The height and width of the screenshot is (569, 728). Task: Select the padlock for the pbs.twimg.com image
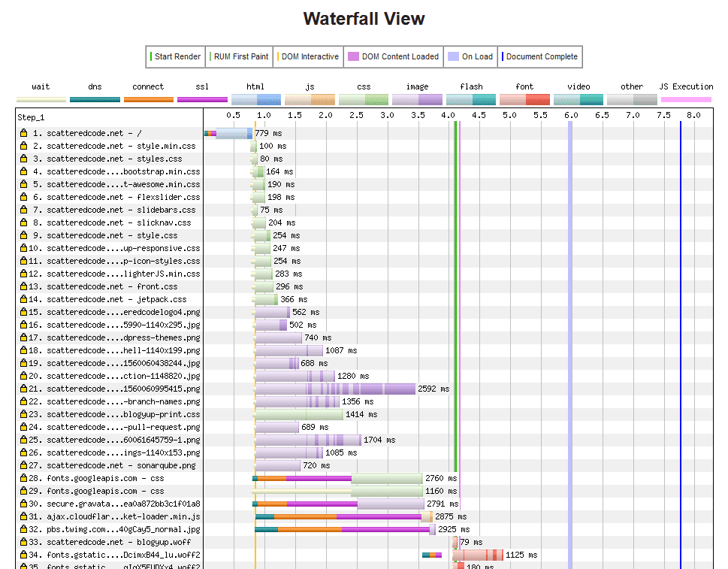[23, 529]
